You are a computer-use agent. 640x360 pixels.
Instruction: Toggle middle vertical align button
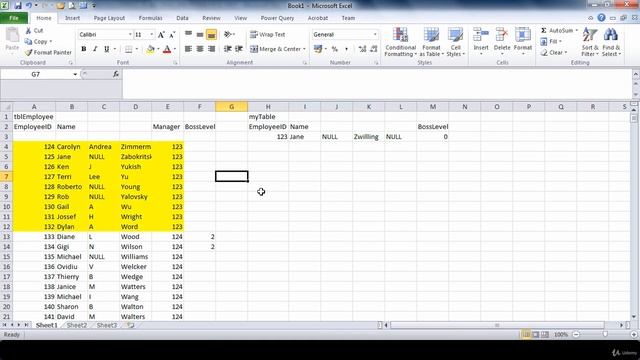point(200,35)
